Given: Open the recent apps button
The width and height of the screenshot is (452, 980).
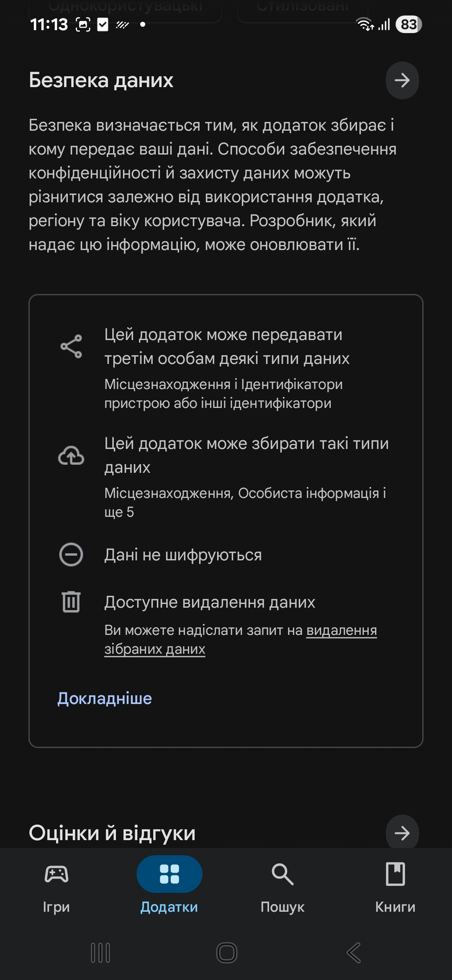Looking at the screenshot, I should (100, 953).
